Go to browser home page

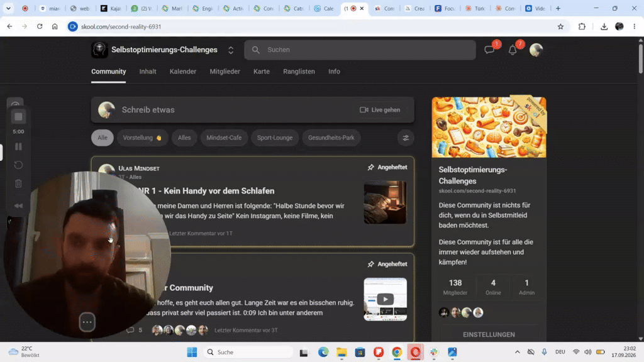[55, 26]
